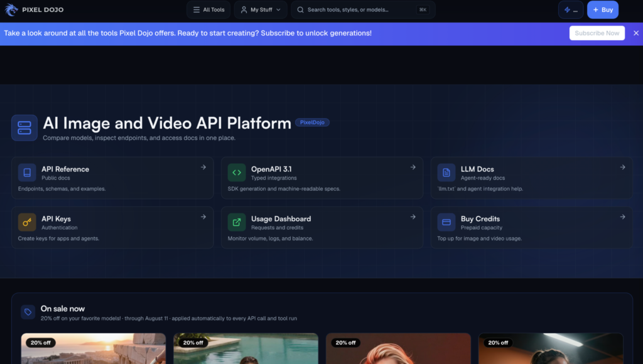Click the arrow on Usage Dashboard card
The height and width of the screenshot is (364, 643).
click(x=413, y=217)
